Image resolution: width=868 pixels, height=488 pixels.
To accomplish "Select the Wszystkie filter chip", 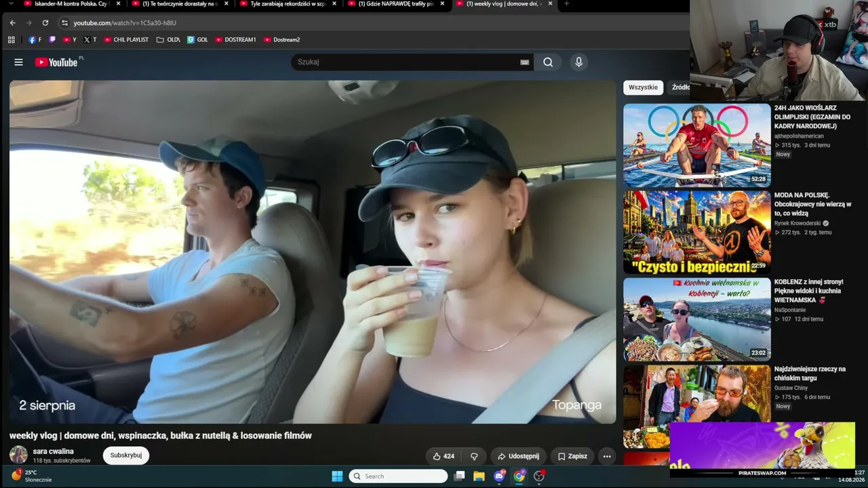I will coord(643,87).
